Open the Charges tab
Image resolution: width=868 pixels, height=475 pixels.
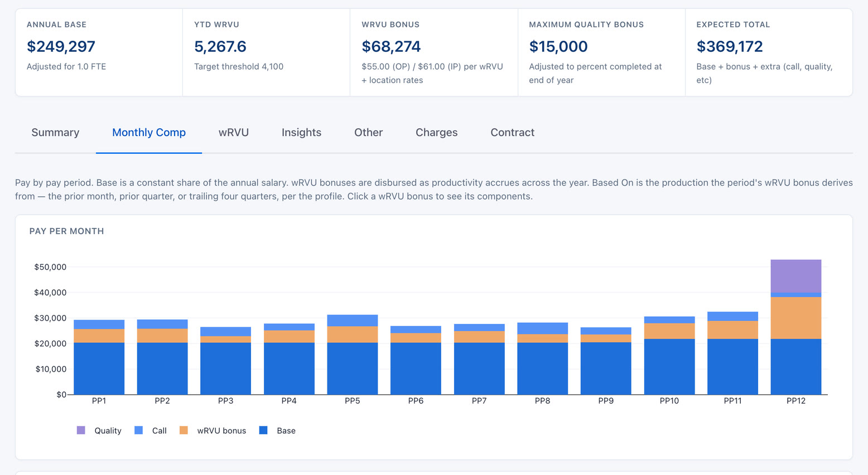[x=437, y=133]
